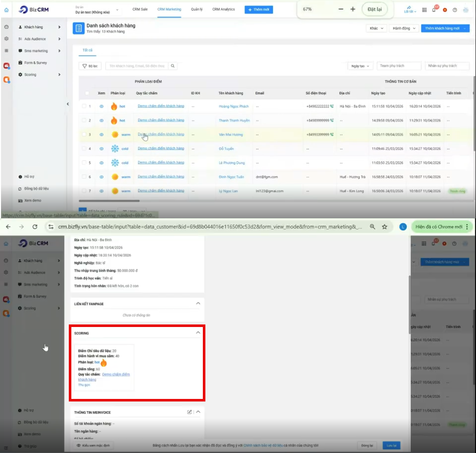Image resolution: width=476 pixels, height=453 pixels.
Task: Click the Chrome forward arrow
Action: (21, 226)
